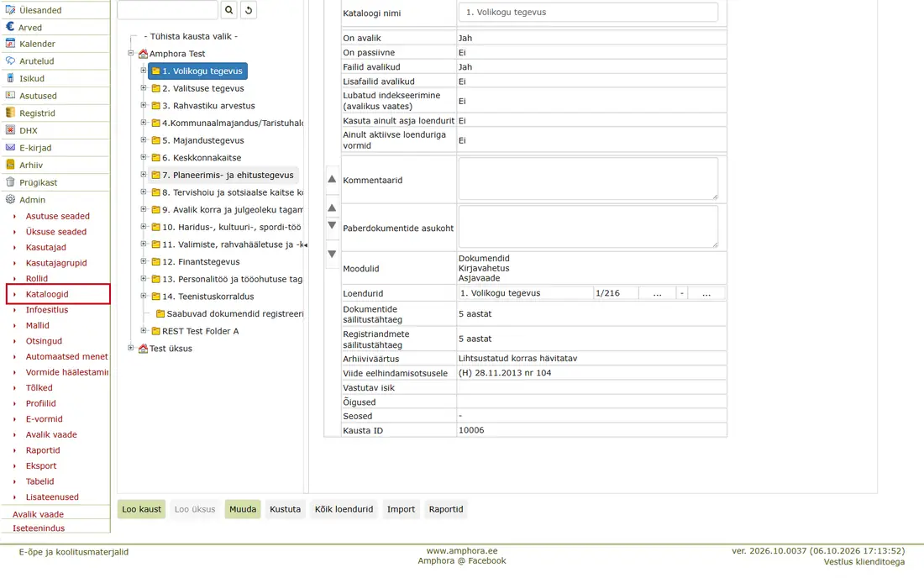The height and width of the screenshot is (578, 924).
Task: Expand 3. Rahvastiku arvestus folder
Action: (143, 105)
